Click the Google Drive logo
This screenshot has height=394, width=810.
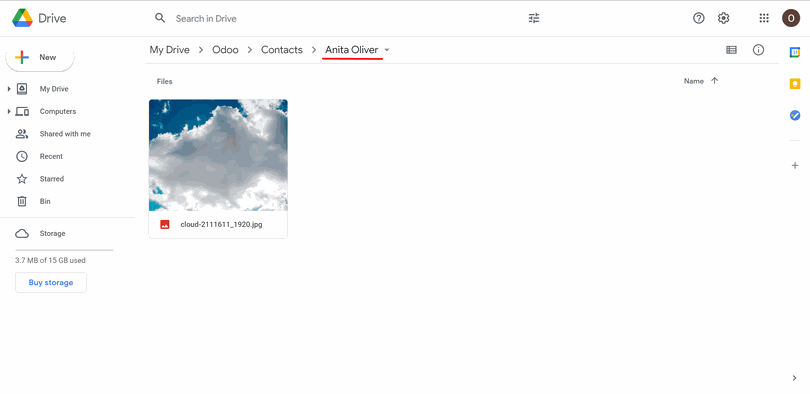[x=23, y=18]
